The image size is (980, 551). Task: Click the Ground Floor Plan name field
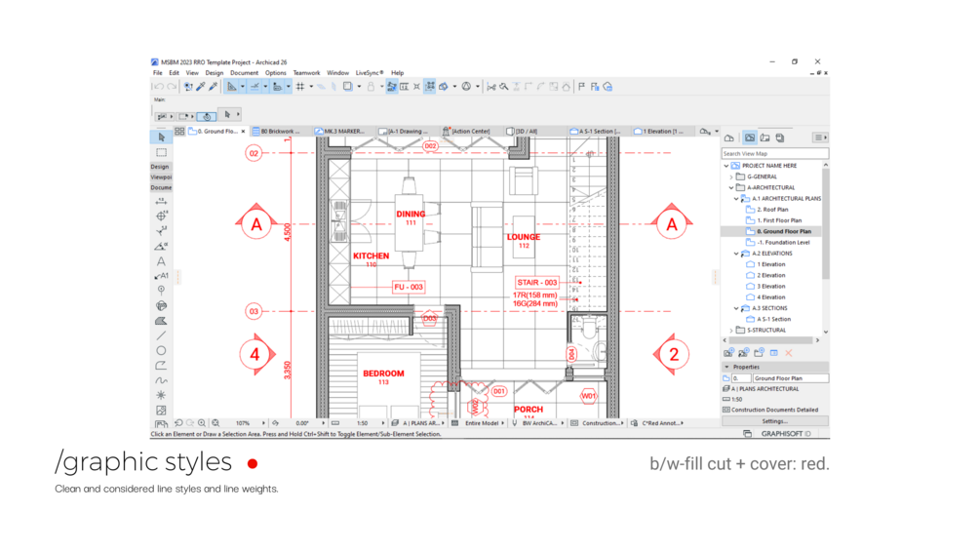pyautogui.click(x=791, y=378)
